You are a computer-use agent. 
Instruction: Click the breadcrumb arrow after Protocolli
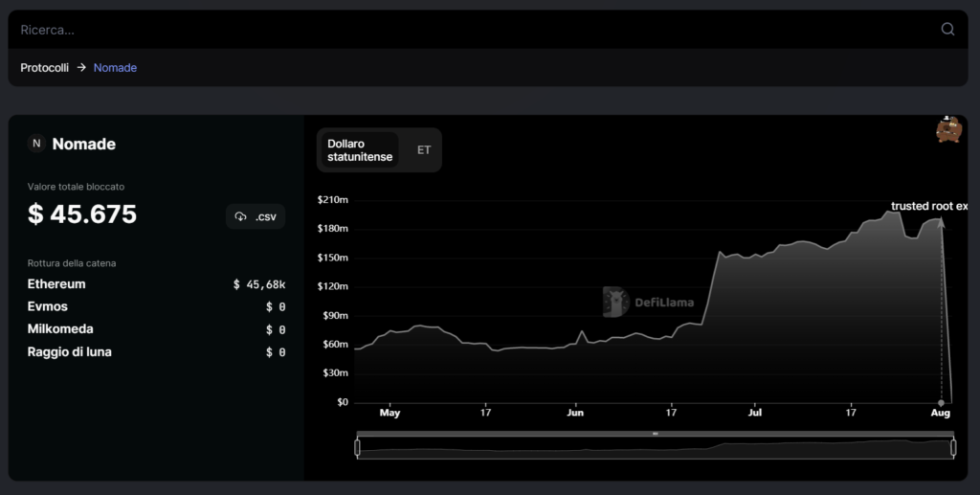[81, 68]
